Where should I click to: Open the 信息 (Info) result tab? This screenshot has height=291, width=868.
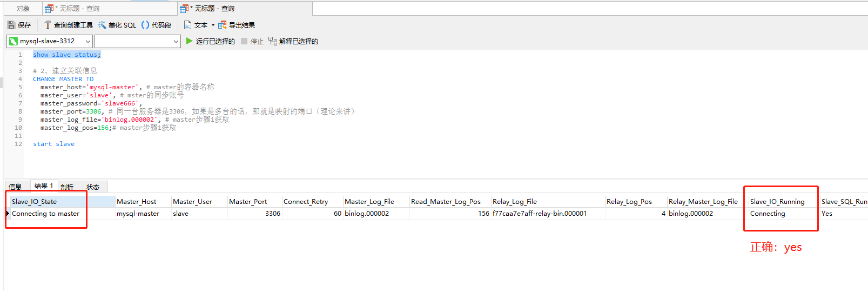click(x=15, y=187)
